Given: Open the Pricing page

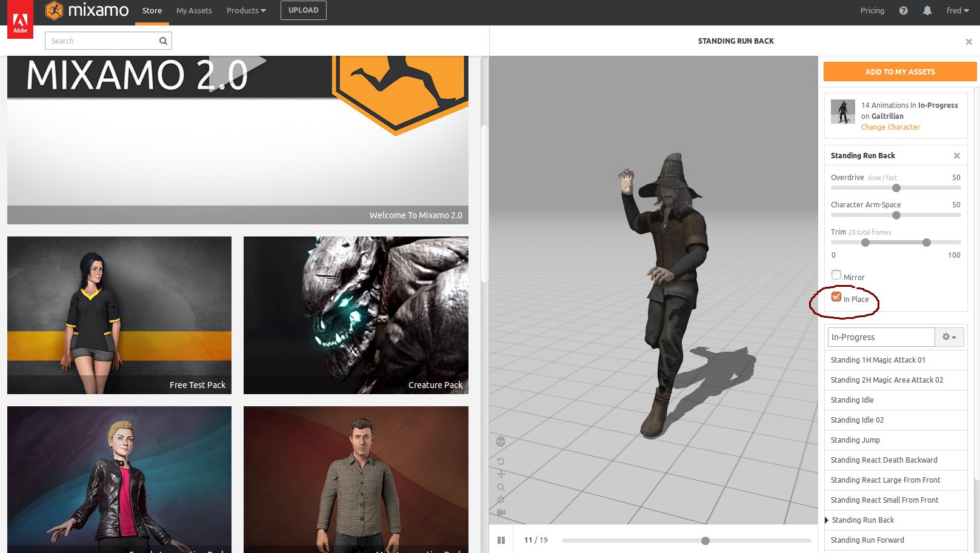Looking at the screenshot, I should [x=872, y=10].
